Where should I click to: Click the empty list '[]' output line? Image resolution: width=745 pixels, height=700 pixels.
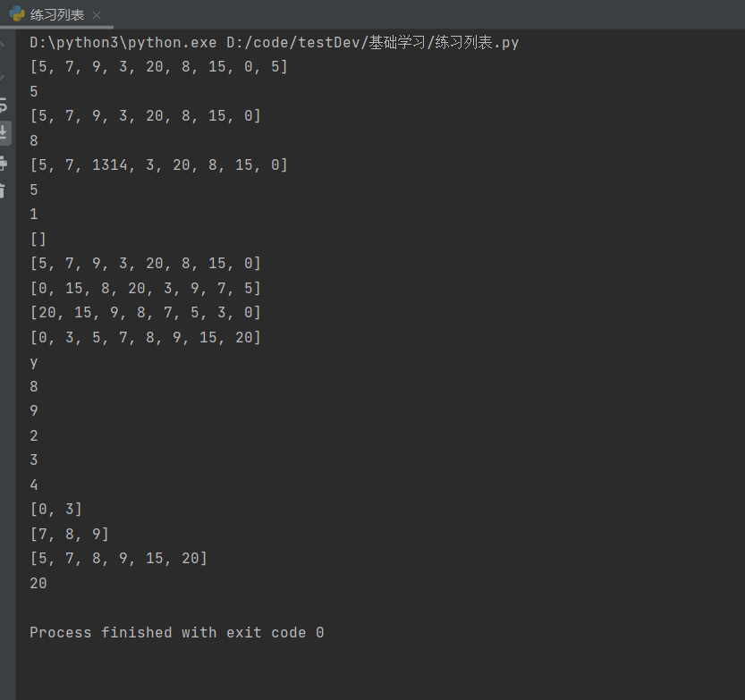point(38,239)
